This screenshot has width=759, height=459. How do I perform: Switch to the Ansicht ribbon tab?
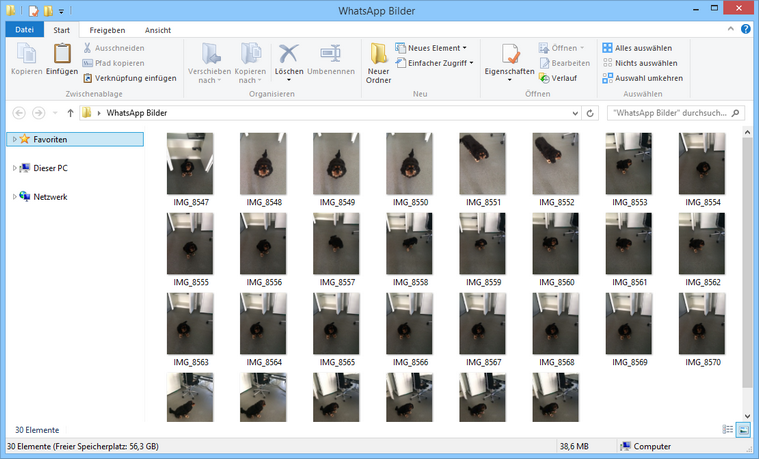[157, 30]
